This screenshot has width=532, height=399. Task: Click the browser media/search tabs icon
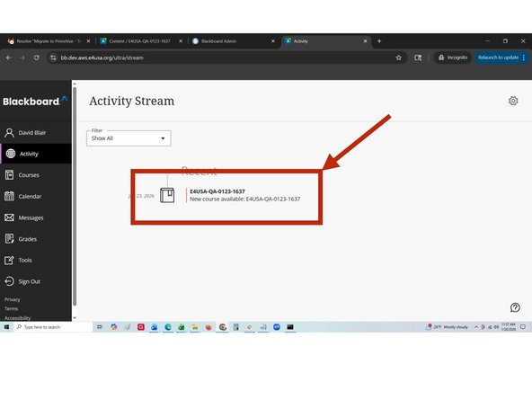pyautogui.click(x=418, y=58)
